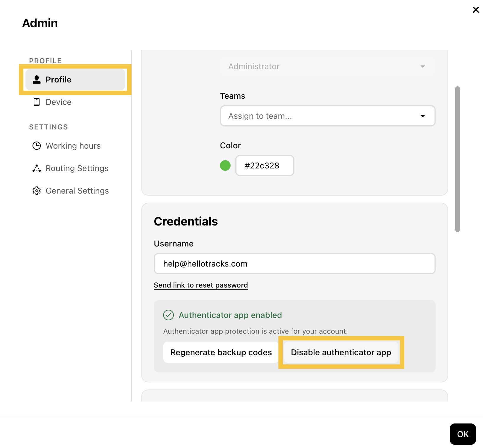Click Regenerate backup codes button
This screenshot has height=448, width=483.
(221, 352)
